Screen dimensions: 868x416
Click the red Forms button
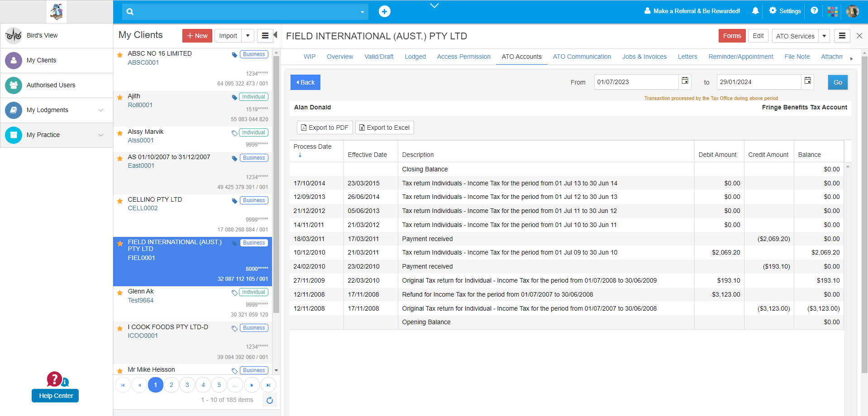coord(732,36)
